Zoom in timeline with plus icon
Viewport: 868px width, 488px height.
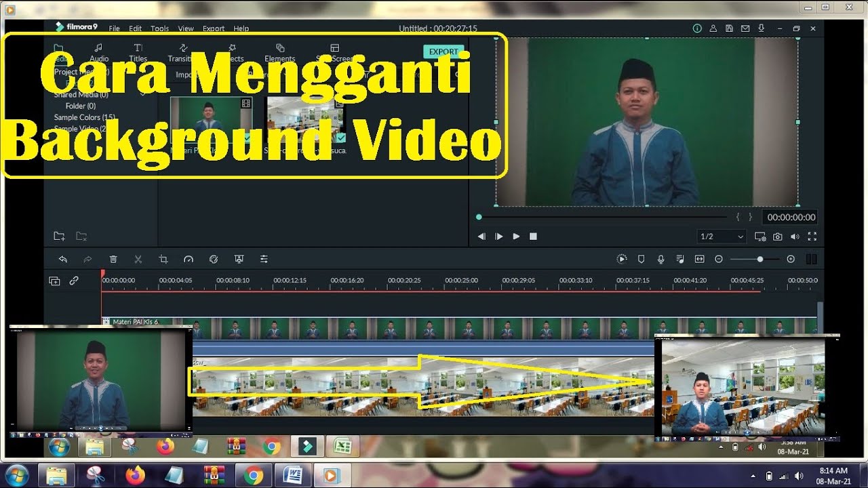(x=791, y=259)
